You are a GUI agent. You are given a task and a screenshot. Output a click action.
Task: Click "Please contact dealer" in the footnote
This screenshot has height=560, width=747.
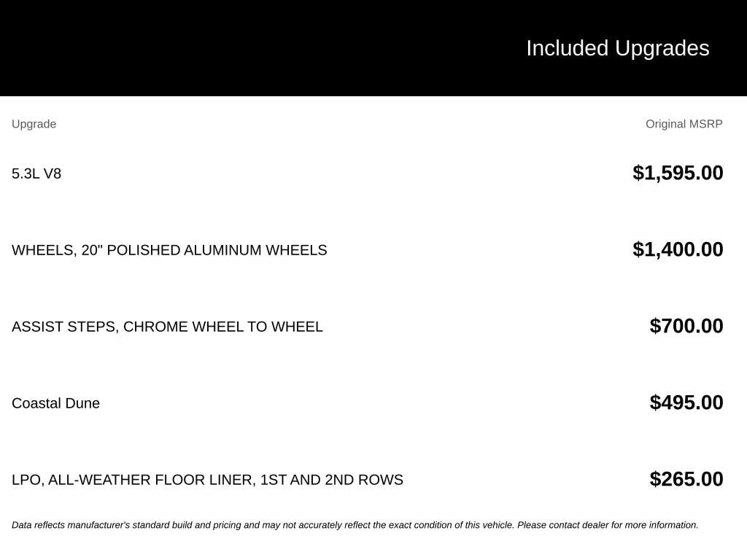pyautogui.click(x=563, y=525)
